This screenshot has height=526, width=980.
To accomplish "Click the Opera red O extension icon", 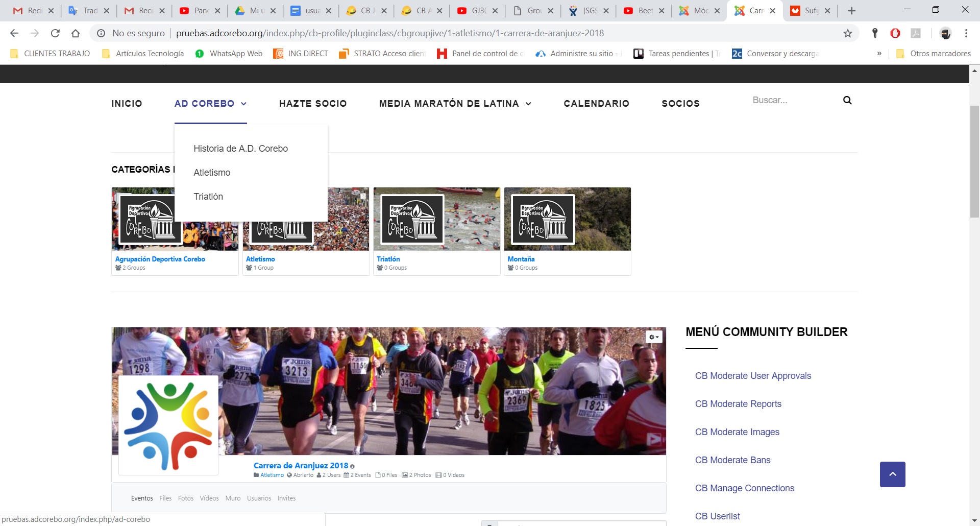I will 895,33.
